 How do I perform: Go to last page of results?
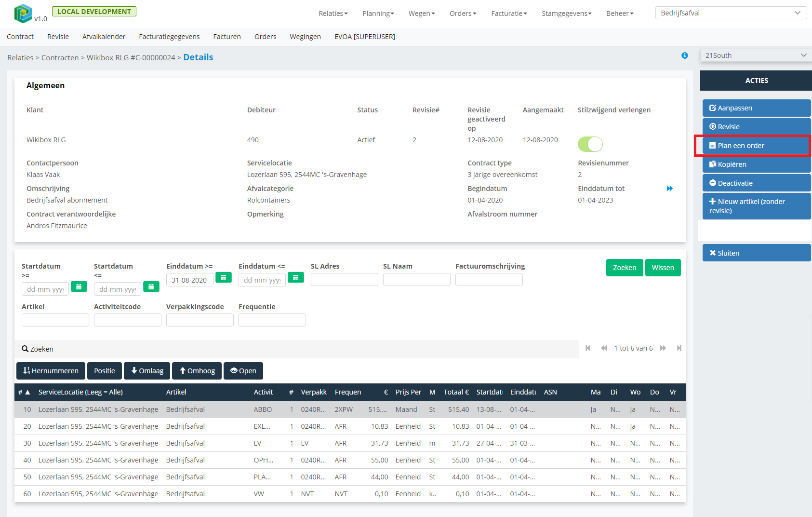679,348
